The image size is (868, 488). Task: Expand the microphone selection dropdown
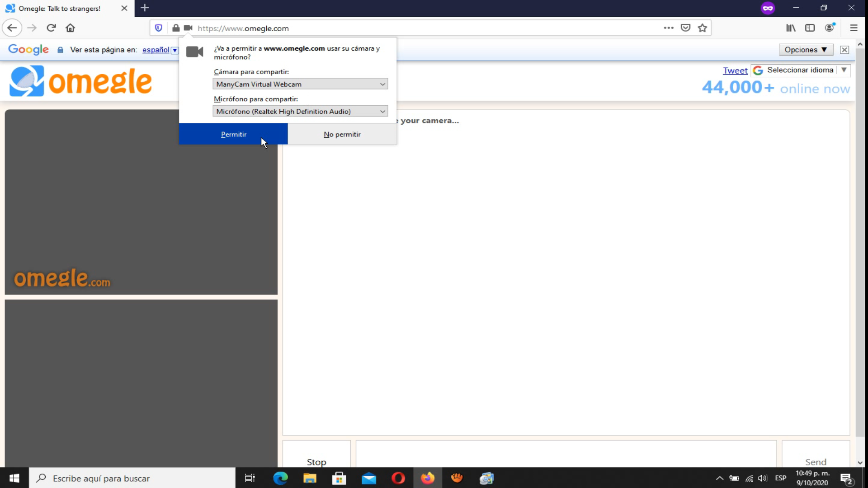(300, 111)
